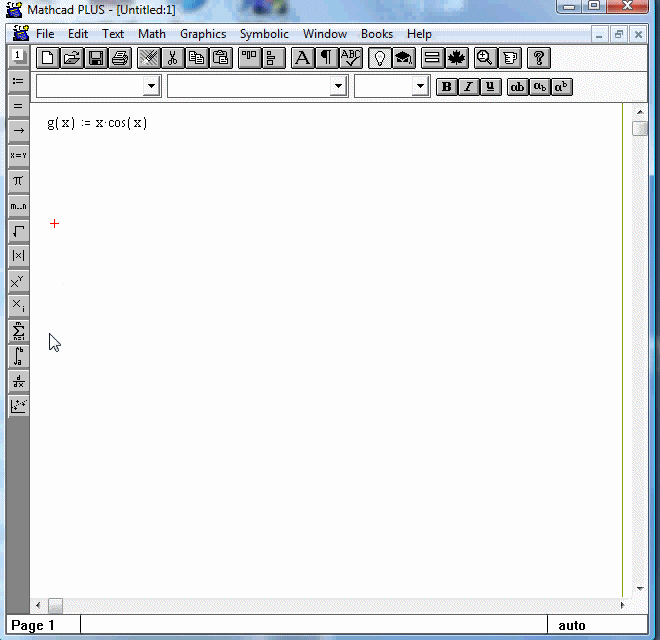The image size is (660, 640).
Task: Click the question mark Help button
Action: tap(539, 58)
